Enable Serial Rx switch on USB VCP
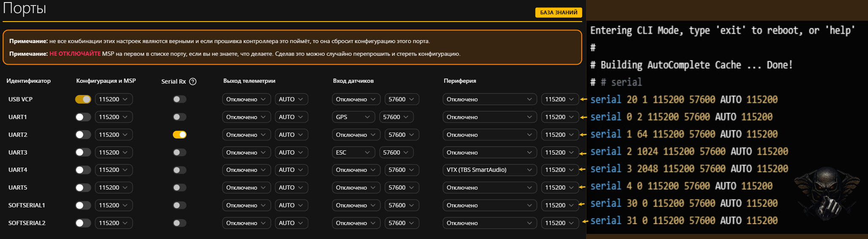868x239 pixels. click(180, 99)
